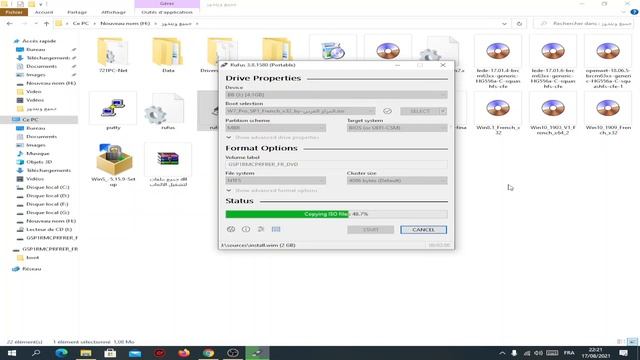The image size is (640, 360).
Task: Select Disque local (C:) in sidebar
Action: tap(47, 187)
